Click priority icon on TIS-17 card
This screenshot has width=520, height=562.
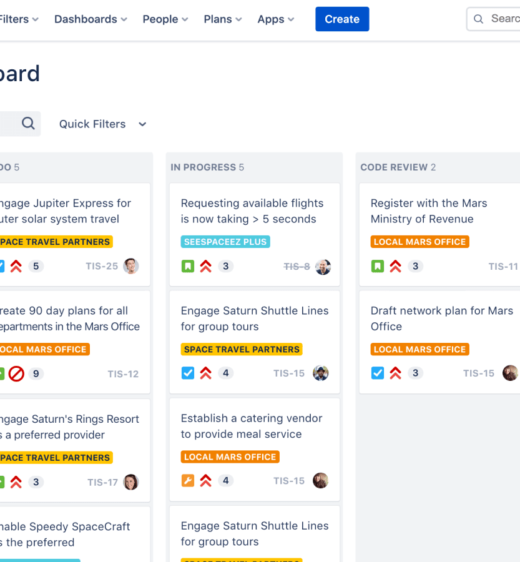(x=16, y=482)
